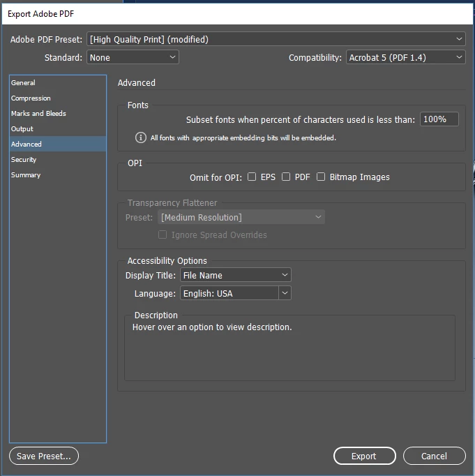Viewport: 475px width, 476px height.
Task: Click the info icon beside font embedding note
Action: tap(140, 137)
